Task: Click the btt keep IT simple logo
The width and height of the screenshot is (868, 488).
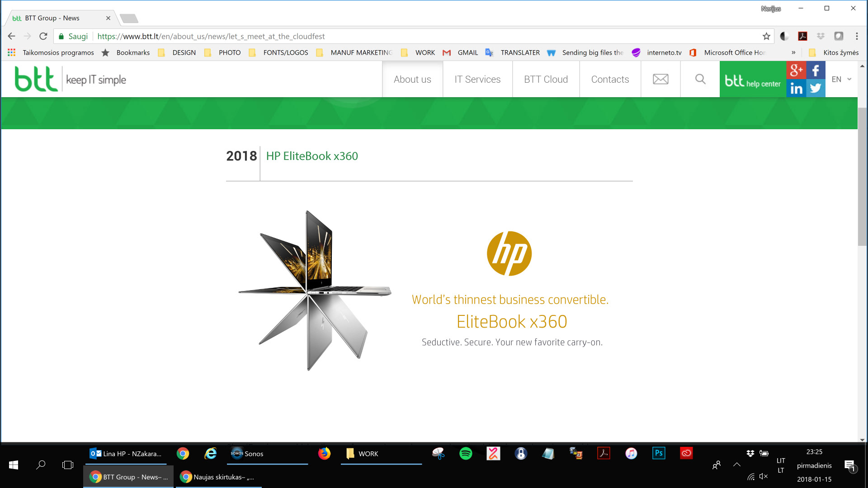Action: pos(70,79)
